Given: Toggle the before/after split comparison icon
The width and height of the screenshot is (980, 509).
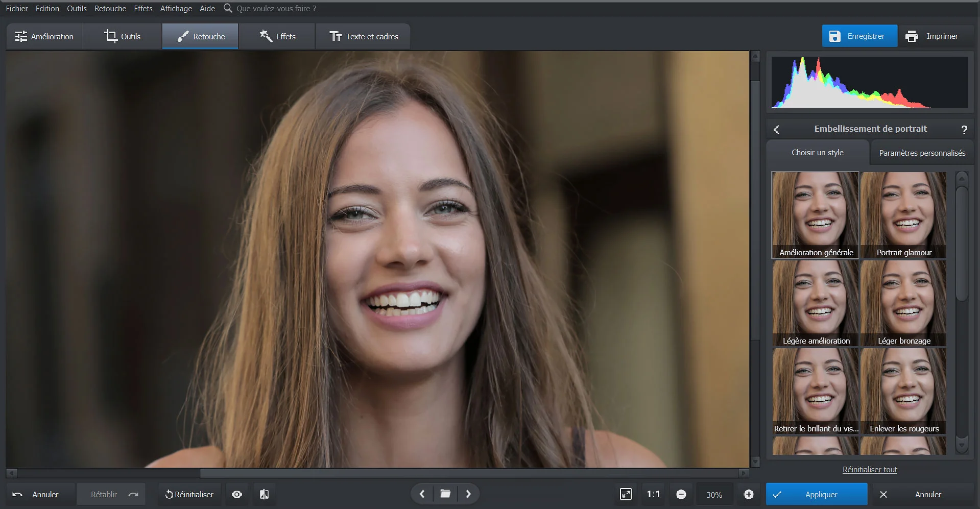Looking at the screenshot, I should [264, 494].
